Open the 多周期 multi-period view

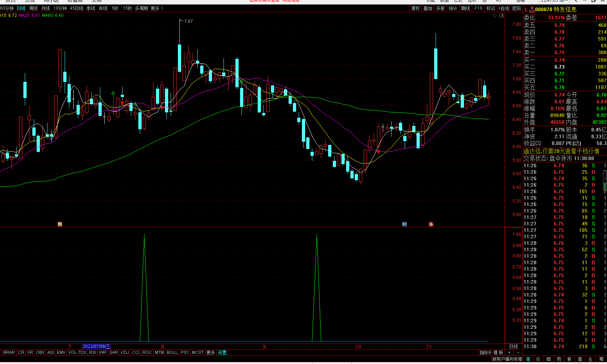141,8
